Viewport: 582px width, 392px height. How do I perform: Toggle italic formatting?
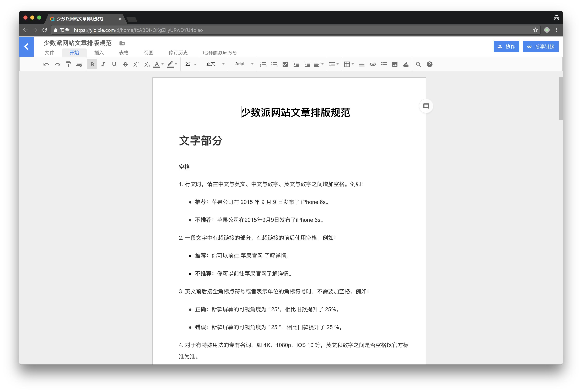click(103, 64)
